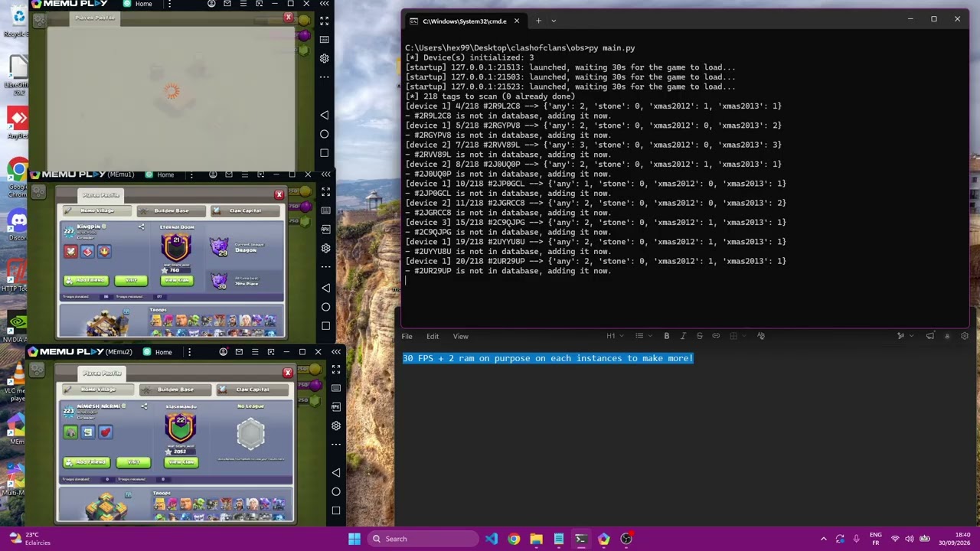Open MEmu2 keymapping keyboard icon
980x551 pixels.
[335, 388]
